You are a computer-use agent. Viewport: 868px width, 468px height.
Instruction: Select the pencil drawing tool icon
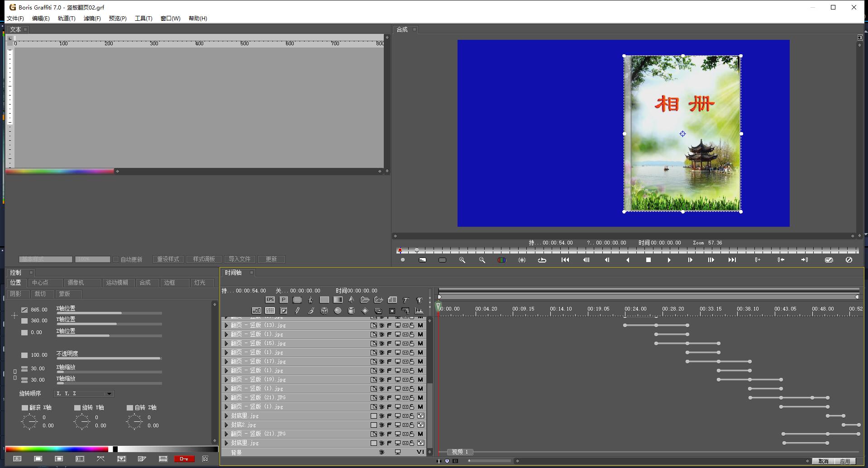pyautogui.click(x=297, y=310)
